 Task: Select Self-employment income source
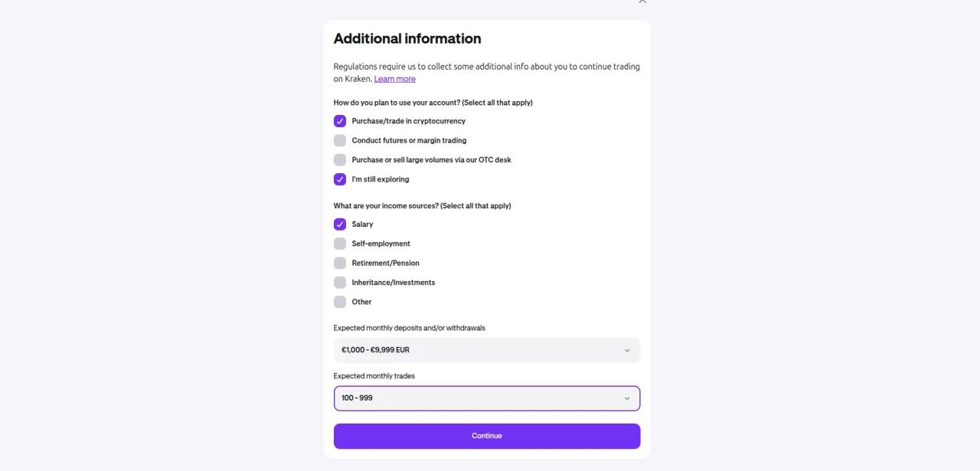(x=340, y=244)
